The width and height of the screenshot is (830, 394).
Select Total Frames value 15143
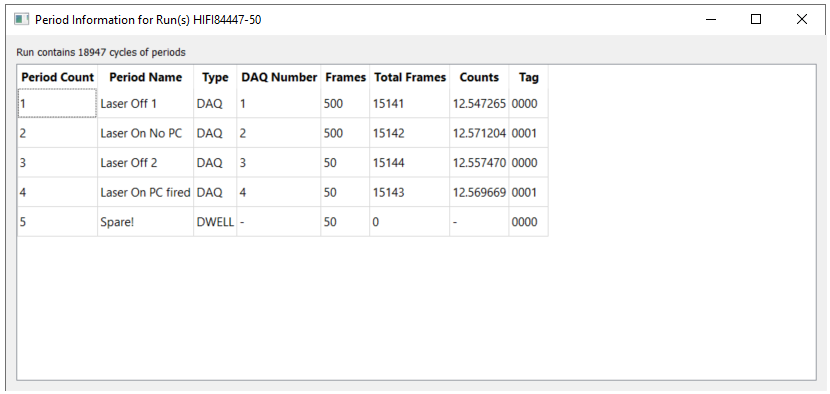[x=410, y=192]
